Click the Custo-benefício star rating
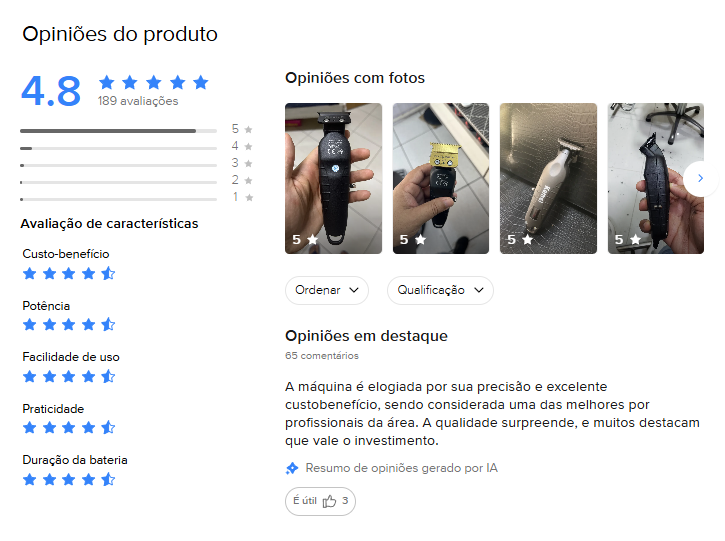The image size is (725, 541). 69,273
